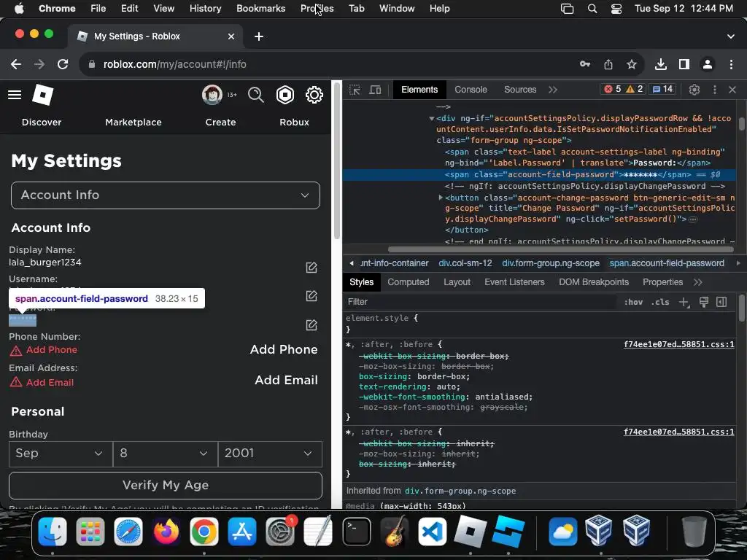Open the birthday day 8 dropdown

(166, 454)
